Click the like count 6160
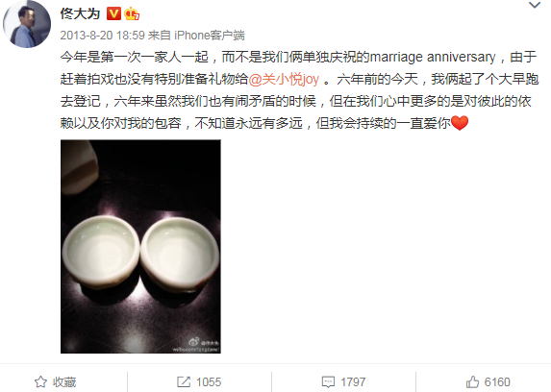 (x=497, y=381)
